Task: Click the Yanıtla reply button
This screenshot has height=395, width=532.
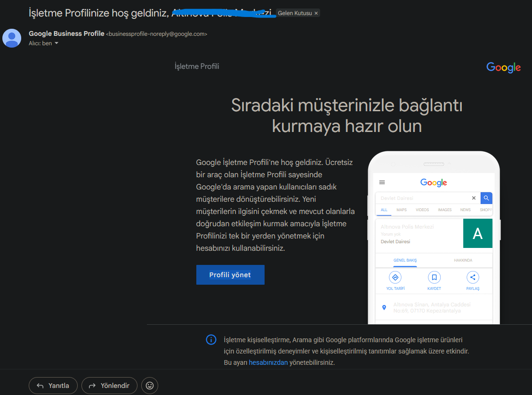Action: [x=53, y=386]
